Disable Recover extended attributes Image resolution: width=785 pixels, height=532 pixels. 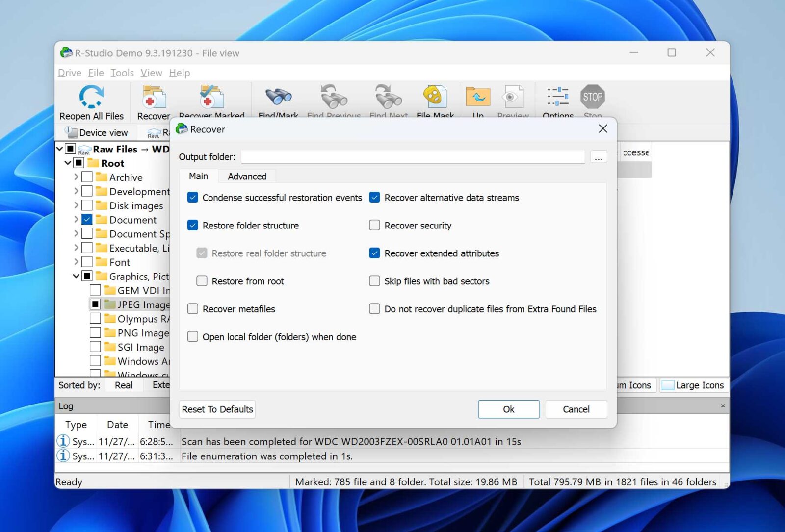click(374, 253)
